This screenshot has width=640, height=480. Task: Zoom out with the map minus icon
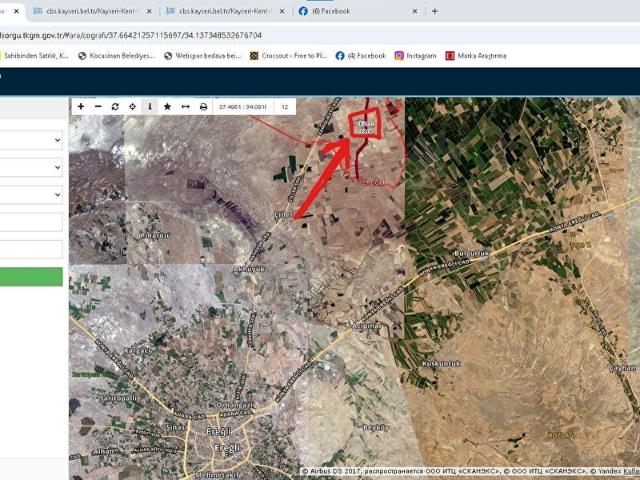98,107
